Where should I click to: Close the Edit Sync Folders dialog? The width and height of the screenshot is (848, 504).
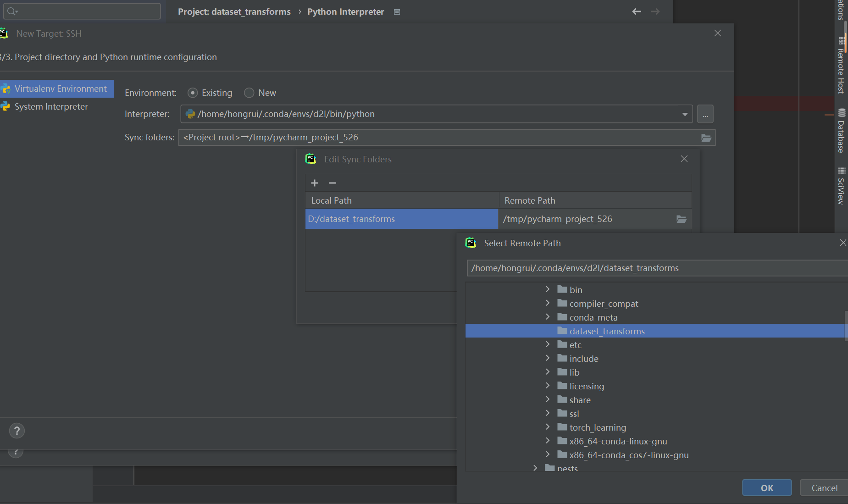click(684, 159)
